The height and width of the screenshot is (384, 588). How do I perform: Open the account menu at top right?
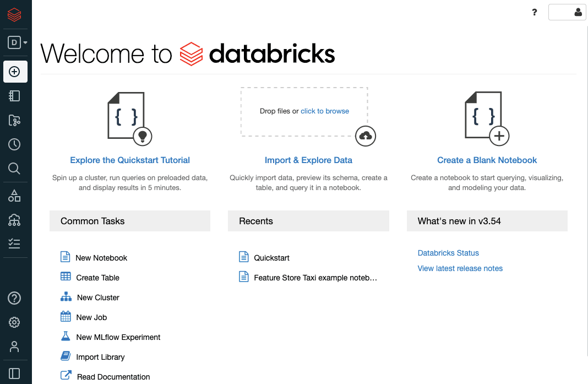click(567, 12)
